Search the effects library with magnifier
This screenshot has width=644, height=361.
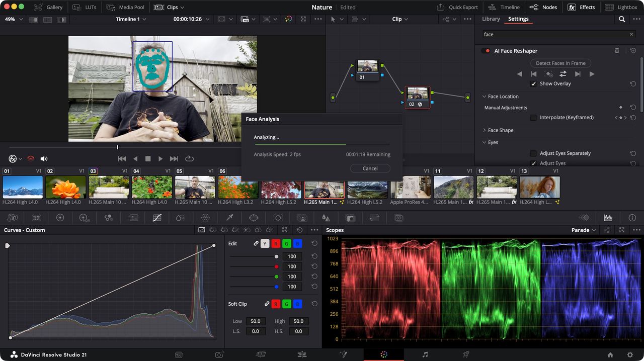point(622,19)
